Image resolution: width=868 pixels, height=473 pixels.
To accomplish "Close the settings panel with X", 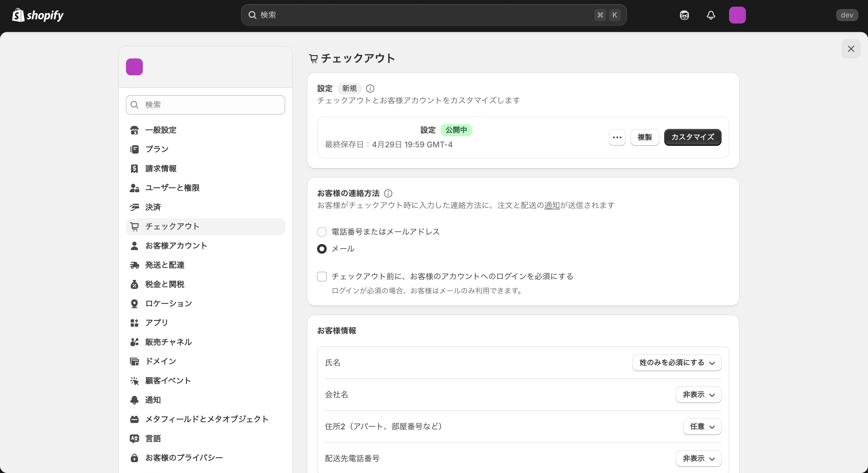I will (851, 49).
